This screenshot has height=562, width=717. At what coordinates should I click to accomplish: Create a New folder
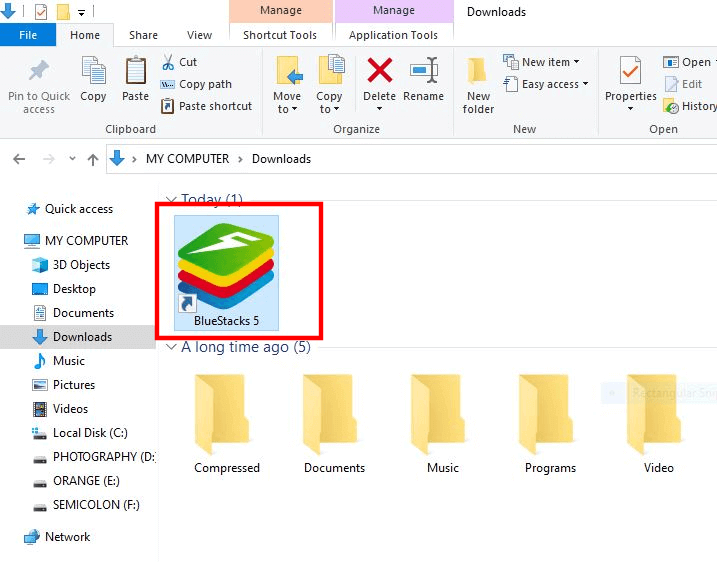point(478,86)
